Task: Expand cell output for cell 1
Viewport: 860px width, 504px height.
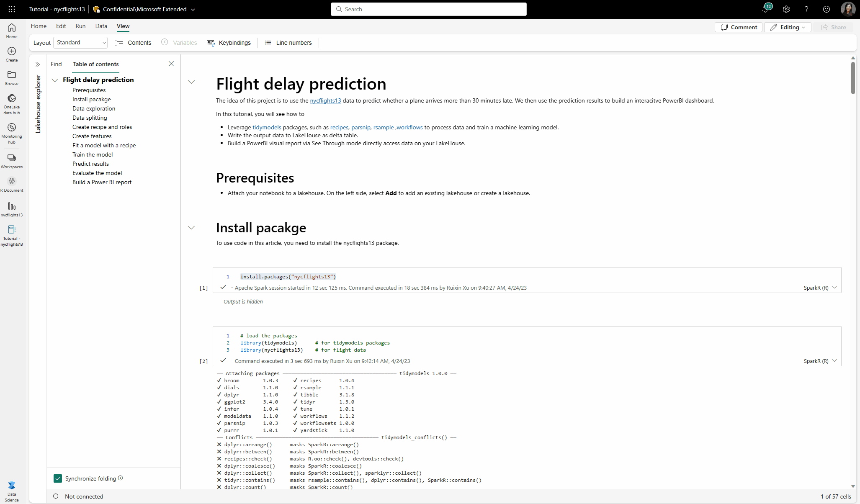Action: point(243,301)
